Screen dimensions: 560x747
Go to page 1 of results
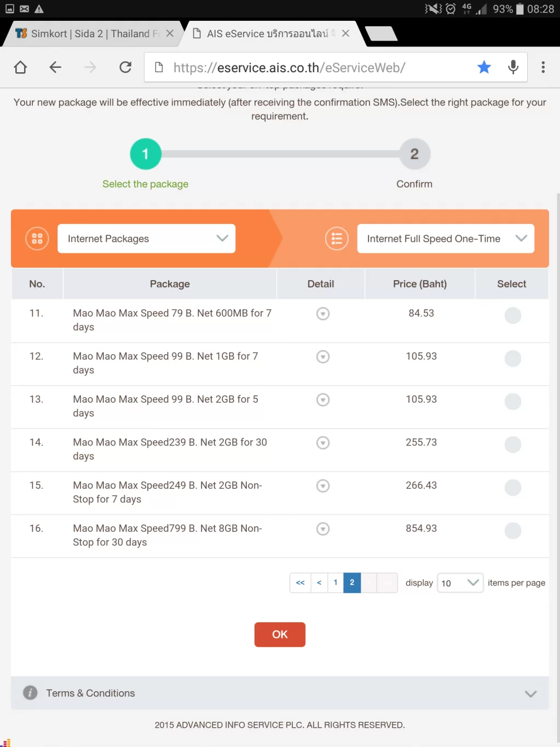tap(336, 583)
